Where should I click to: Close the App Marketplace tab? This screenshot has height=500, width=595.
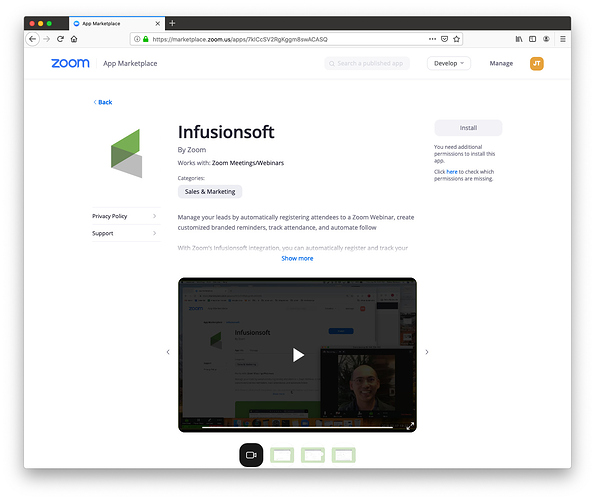(x=157, y=24)
